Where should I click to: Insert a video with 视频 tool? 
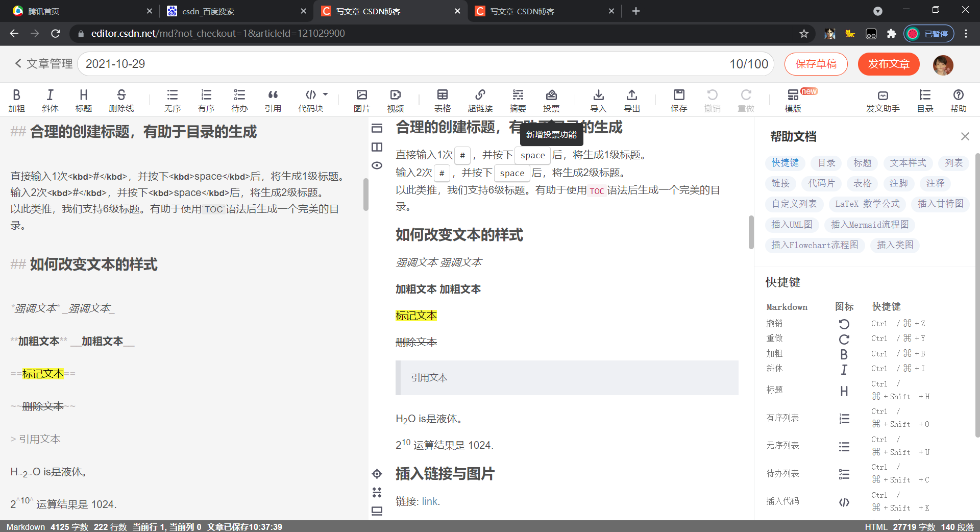click(396, 100)
